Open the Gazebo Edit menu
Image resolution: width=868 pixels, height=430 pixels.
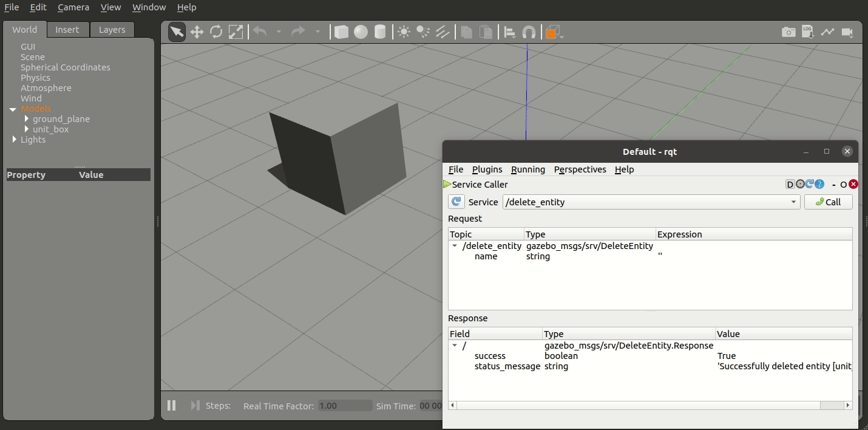coord(38,7)
